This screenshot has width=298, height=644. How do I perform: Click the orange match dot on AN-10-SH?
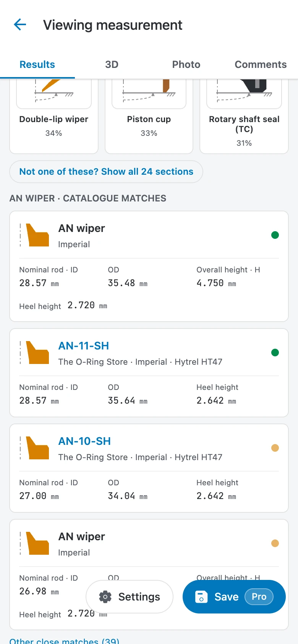point(275,448)
